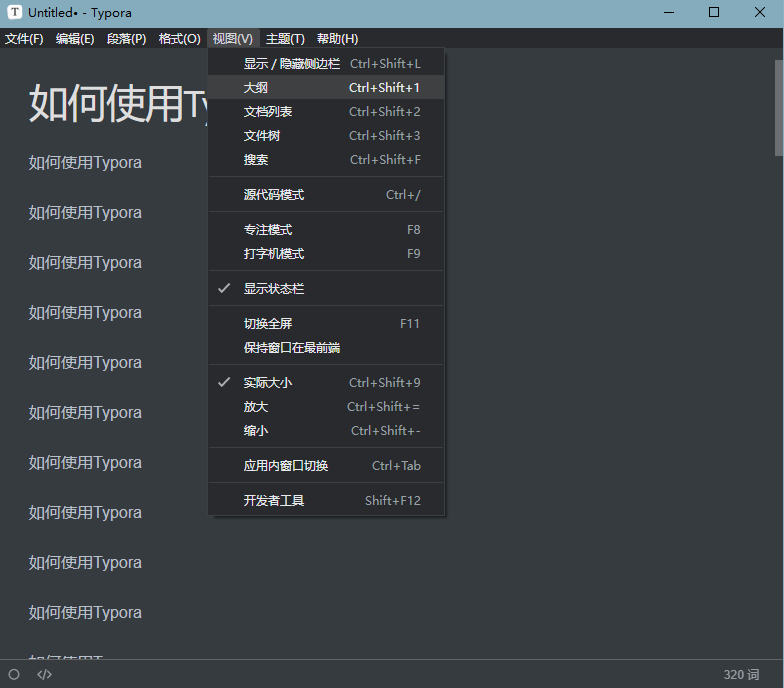Click the vertical scrollbar thumb

coord(779,108)
